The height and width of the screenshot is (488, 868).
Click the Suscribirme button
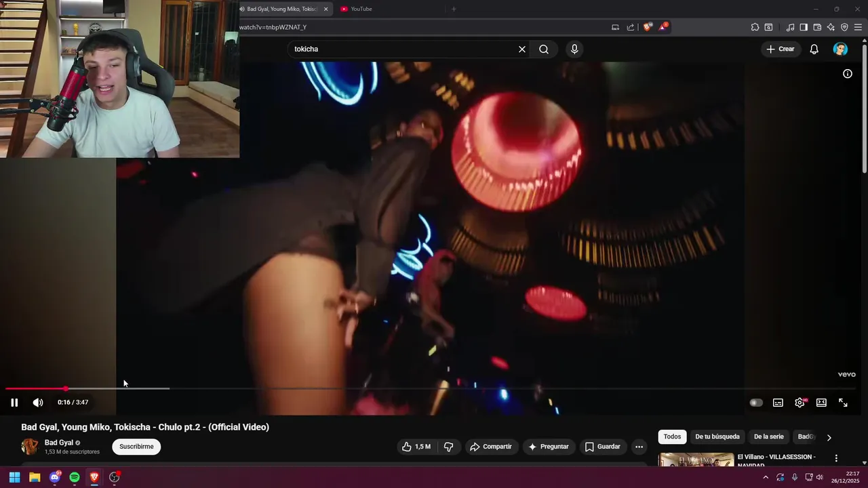[136, 447]
